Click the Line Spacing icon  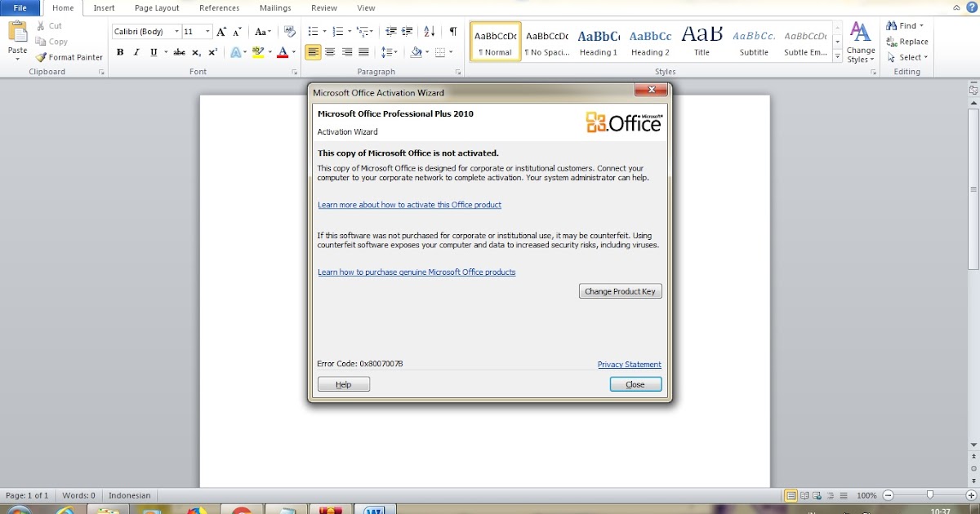pos(387,52)
